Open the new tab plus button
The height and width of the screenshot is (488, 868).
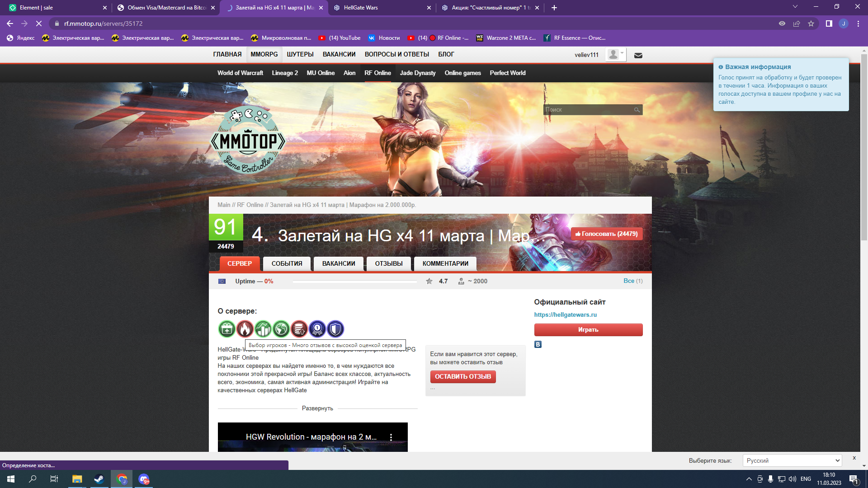coord(554,8)
